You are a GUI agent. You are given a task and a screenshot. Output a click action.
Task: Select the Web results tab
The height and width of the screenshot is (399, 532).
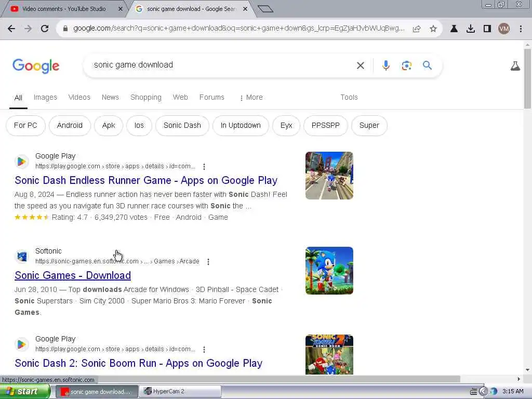click(x=180, y=97)
